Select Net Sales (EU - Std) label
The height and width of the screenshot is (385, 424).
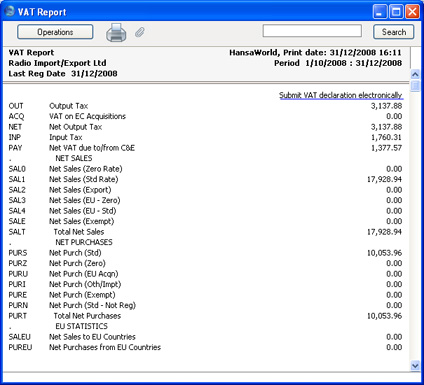coord(83,211)
